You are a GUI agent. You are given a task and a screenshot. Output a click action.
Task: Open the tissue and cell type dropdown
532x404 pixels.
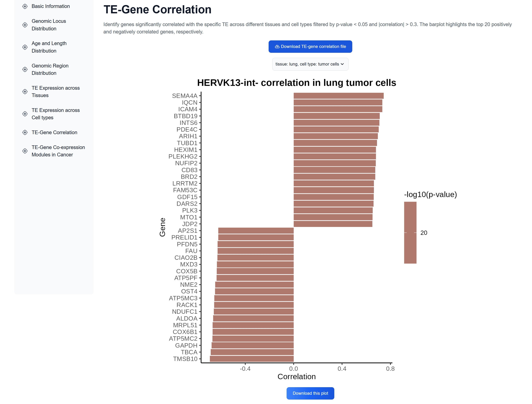pos(310,64)
